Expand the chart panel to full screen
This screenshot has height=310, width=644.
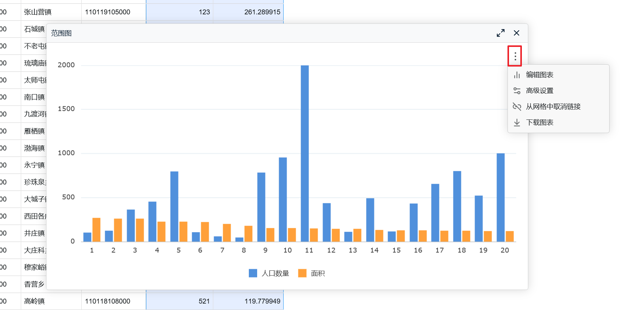coord(500,33)
